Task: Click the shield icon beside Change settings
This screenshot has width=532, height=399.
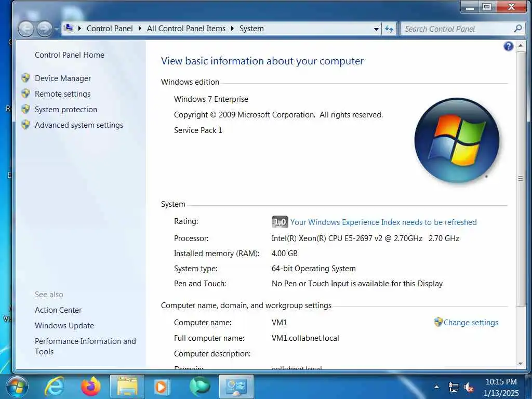Action: [438, 322]
